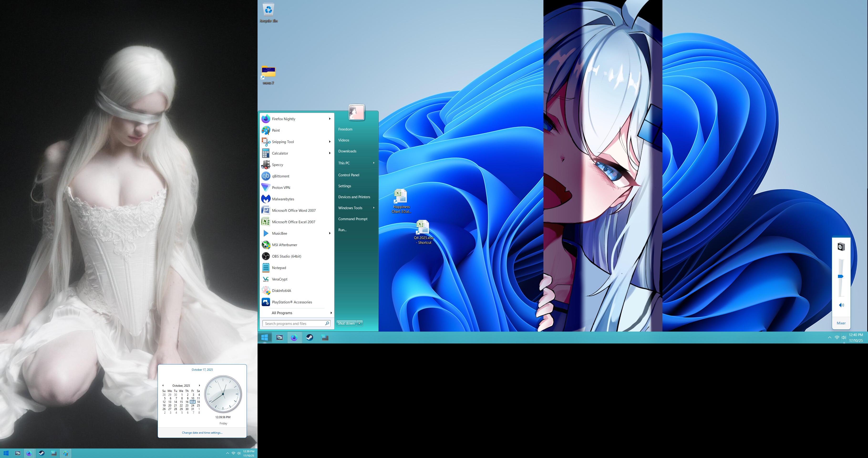The width and height of the screenshot is (868, 458).
Task: Toggle the Start button on the right taskbar
Action: pos(264,337)
